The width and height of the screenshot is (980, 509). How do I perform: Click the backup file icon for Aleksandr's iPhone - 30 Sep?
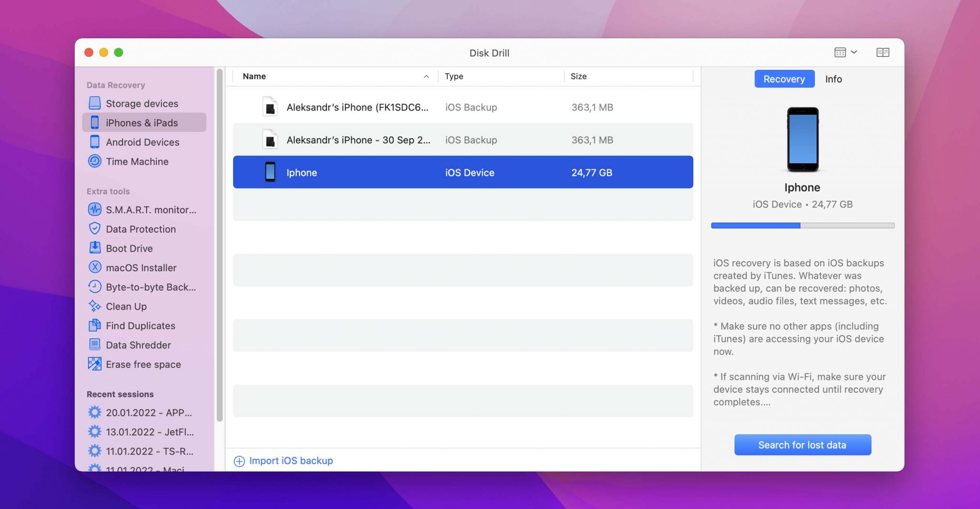[x=270, y=139]
